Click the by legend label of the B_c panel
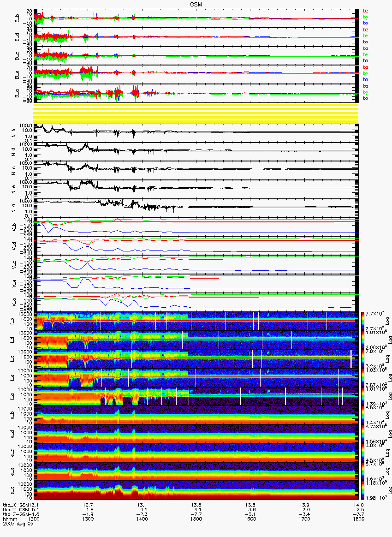The height and width of the screenshot is (537, 392). pyautogui.click(x=366, y=54)
